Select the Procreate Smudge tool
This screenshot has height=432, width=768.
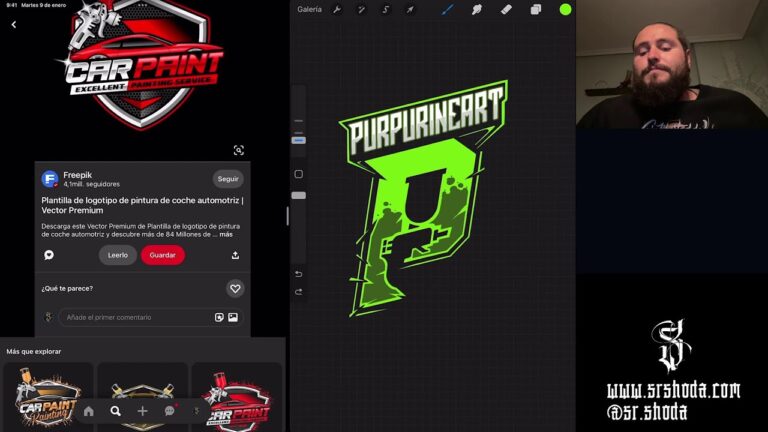pos(477,9)
